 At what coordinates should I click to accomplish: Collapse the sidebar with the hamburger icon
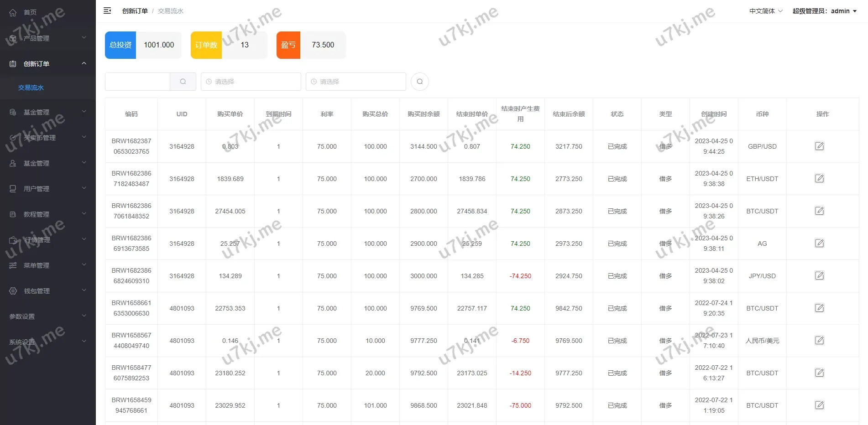point(107,10)
